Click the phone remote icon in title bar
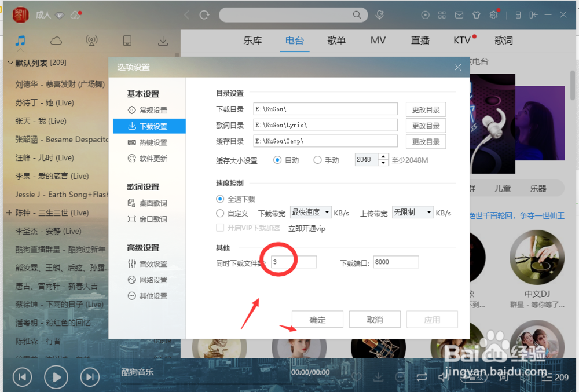This screenshot has width=579, height=392. pyautogui.click(x=518, y=15)
